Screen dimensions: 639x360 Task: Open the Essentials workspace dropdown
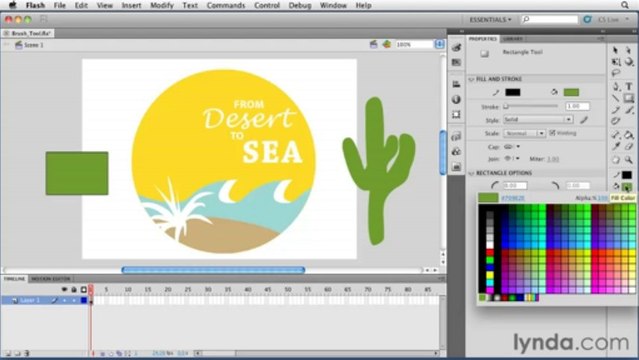coord(490,20)
